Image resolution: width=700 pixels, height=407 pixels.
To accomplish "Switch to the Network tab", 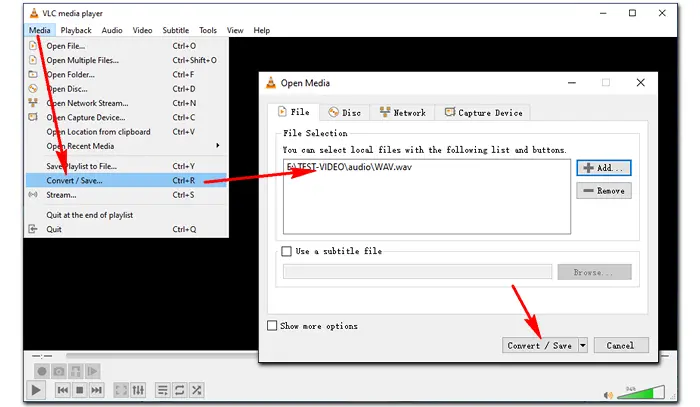I will (403, 113).
